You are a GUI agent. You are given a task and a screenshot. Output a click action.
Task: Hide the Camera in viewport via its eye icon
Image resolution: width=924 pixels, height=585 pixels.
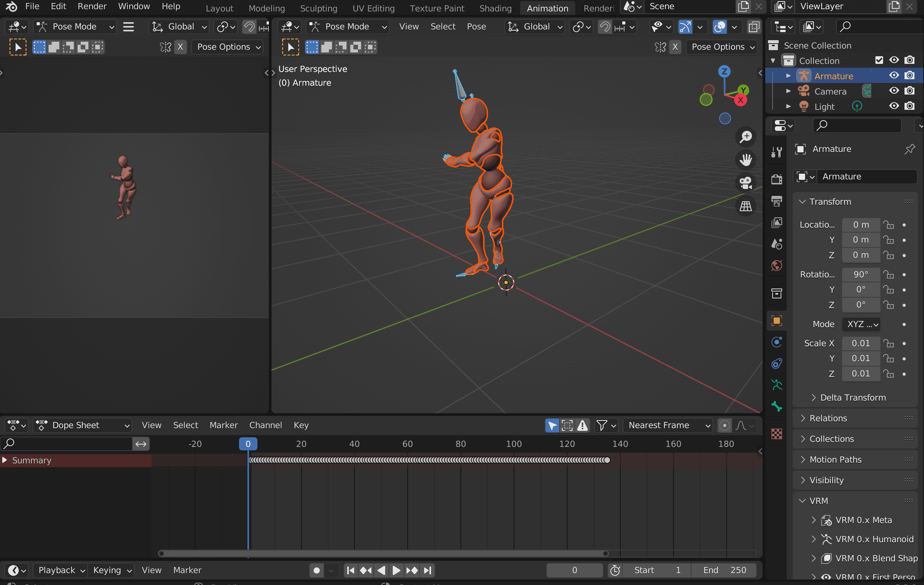[x=894, y=91]
